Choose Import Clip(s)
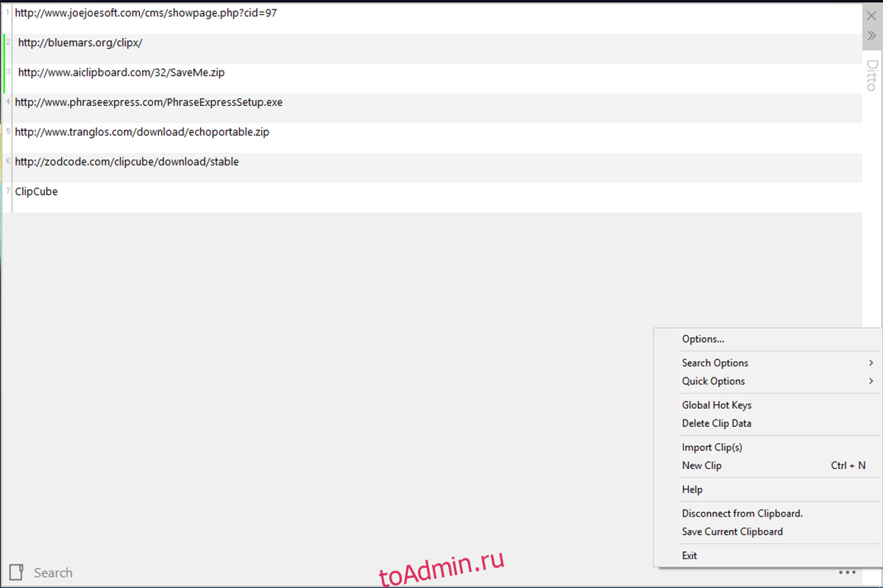The height and width of the screenshot is (588, 883). (x=767, y=447)
